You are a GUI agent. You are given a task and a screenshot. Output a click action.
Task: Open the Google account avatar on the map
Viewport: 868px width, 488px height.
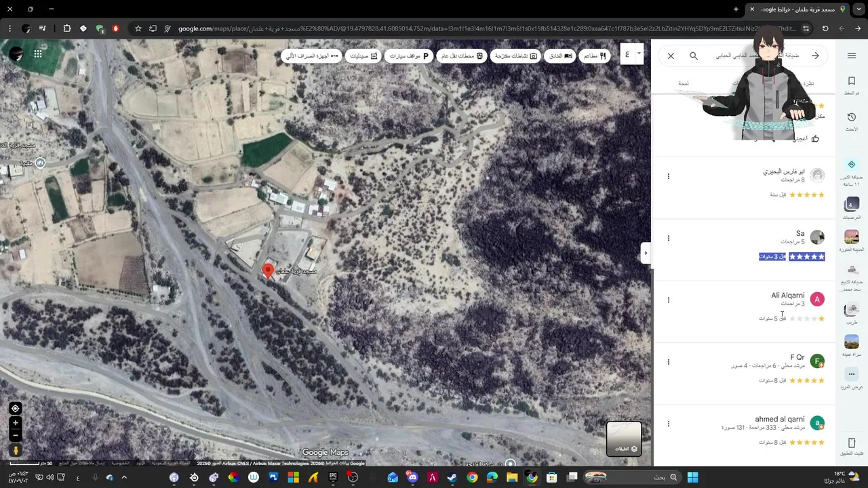(x=16, y=54)
